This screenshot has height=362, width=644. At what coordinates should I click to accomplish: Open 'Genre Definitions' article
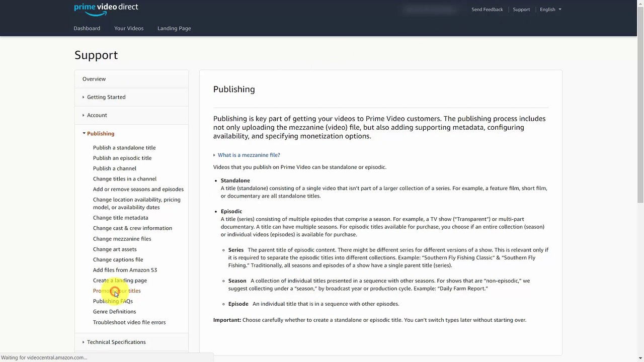115,312
